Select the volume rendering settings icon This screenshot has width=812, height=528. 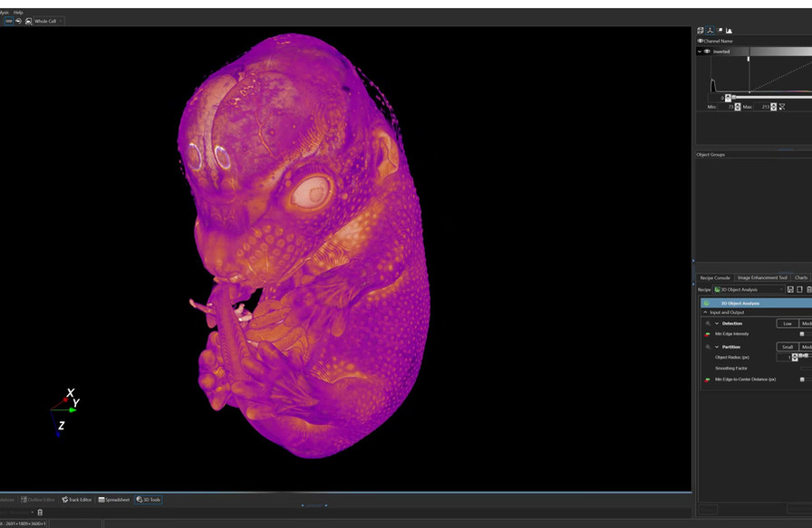tap(700, 30)
